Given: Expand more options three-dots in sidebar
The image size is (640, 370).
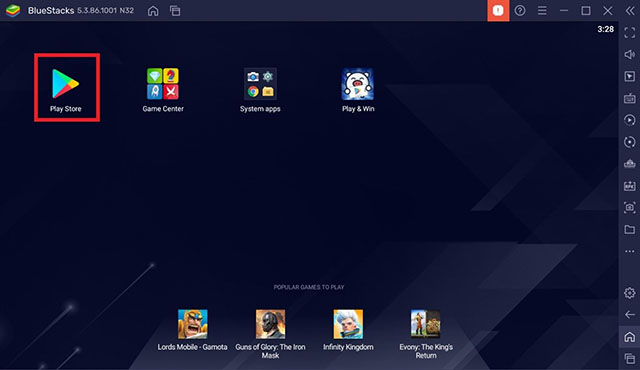Looking at the screenshot, I should point(630,251).
